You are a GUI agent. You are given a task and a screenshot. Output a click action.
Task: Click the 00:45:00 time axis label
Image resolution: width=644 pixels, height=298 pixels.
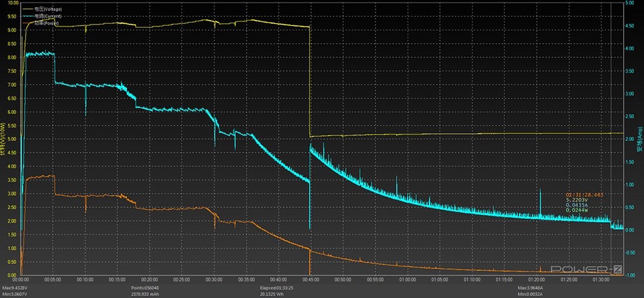point(310,280)
